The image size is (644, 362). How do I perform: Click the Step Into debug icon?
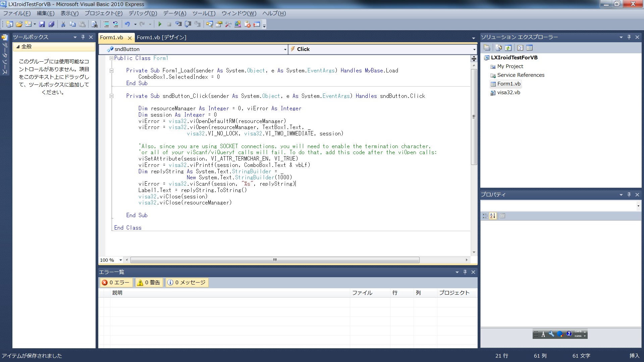click(x=179, y=24)
